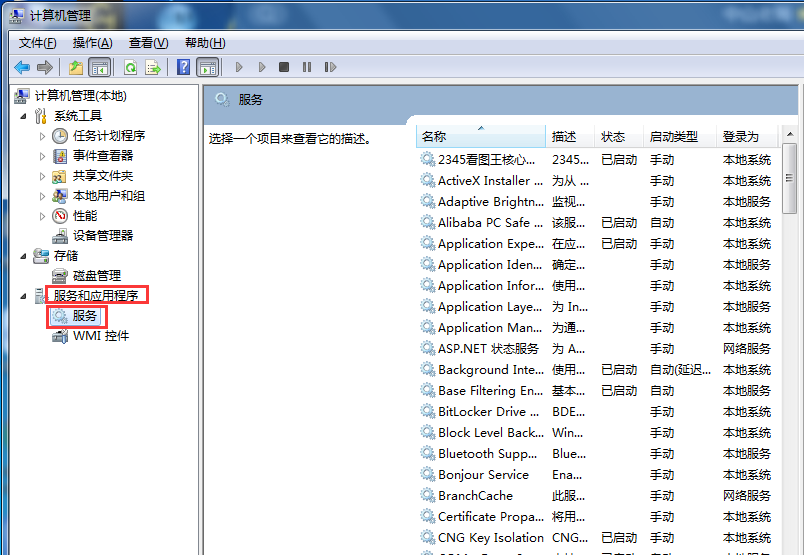Select the Block Level Backup service

coord(597,433)
